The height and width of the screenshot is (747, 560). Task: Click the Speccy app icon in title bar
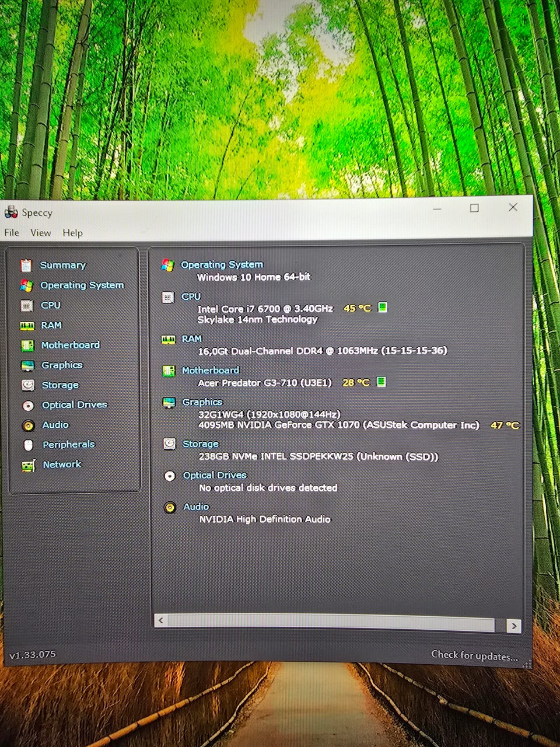tap(11, 212)
